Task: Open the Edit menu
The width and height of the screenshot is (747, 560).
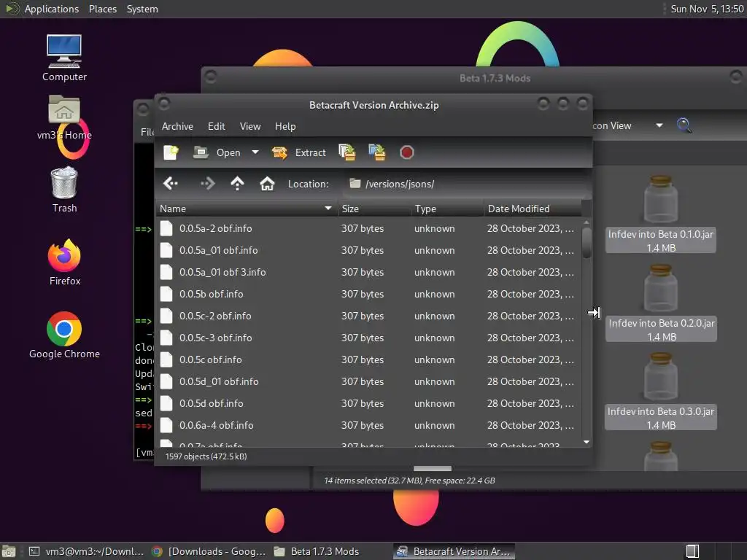Action: click(x=216, y=126)
